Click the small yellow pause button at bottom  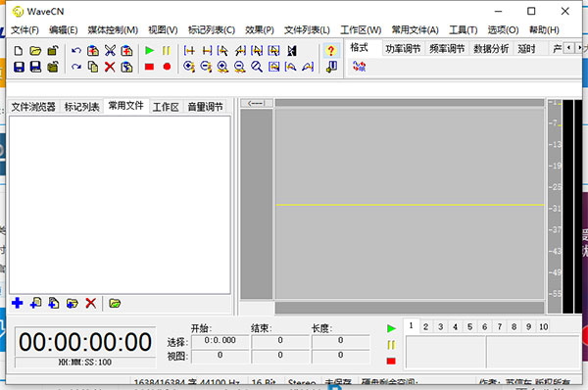[x=391, y=345]
